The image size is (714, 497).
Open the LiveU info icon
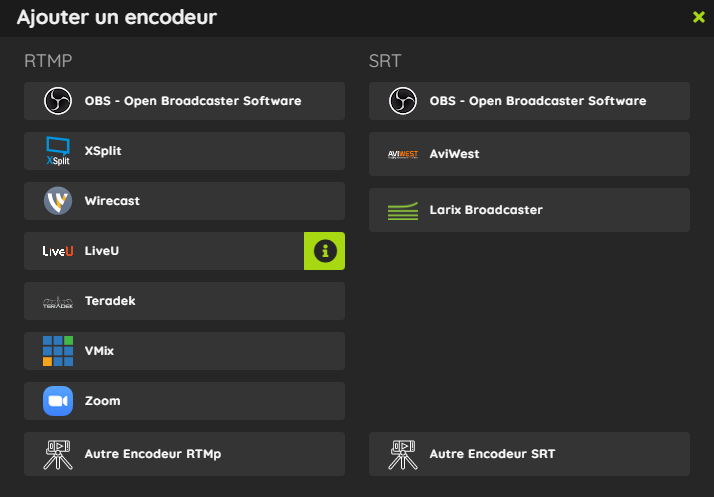[x=324, y=251]
